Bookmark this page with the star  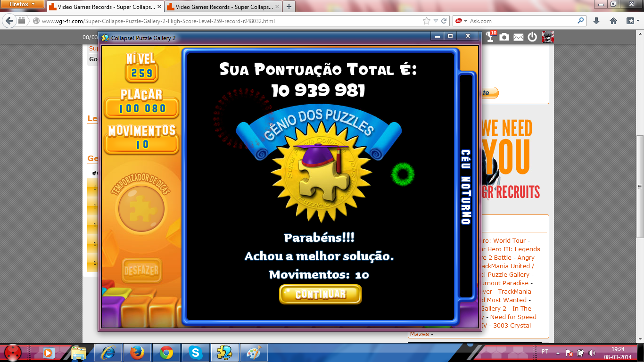coord(427,21)
